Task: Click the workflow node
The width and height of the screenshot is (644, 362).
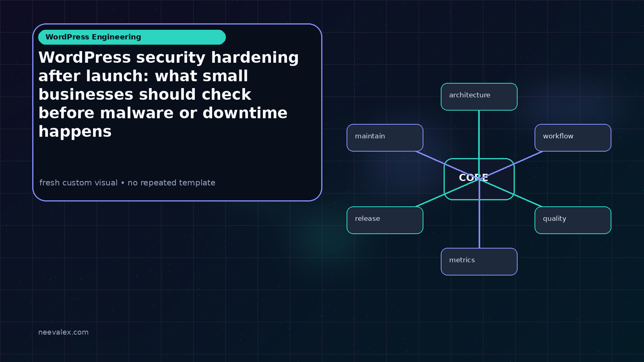Action: [573, 138]
